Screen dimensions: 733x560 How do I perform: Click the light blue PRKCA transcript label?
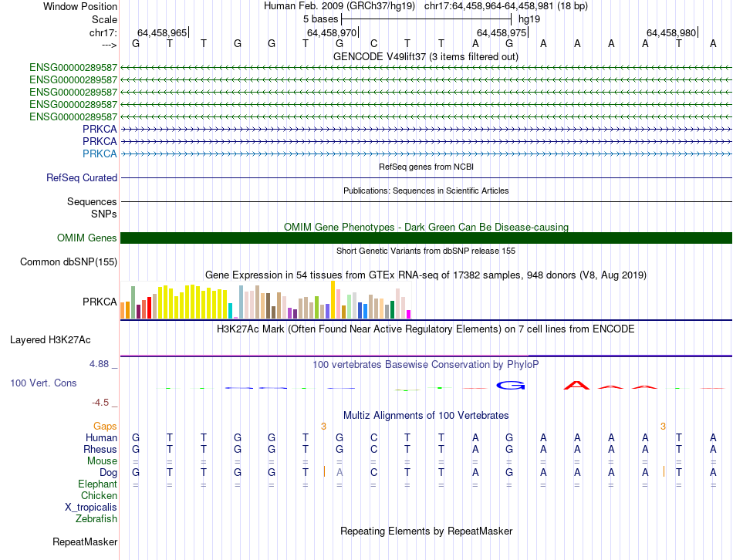coord(100,153)
